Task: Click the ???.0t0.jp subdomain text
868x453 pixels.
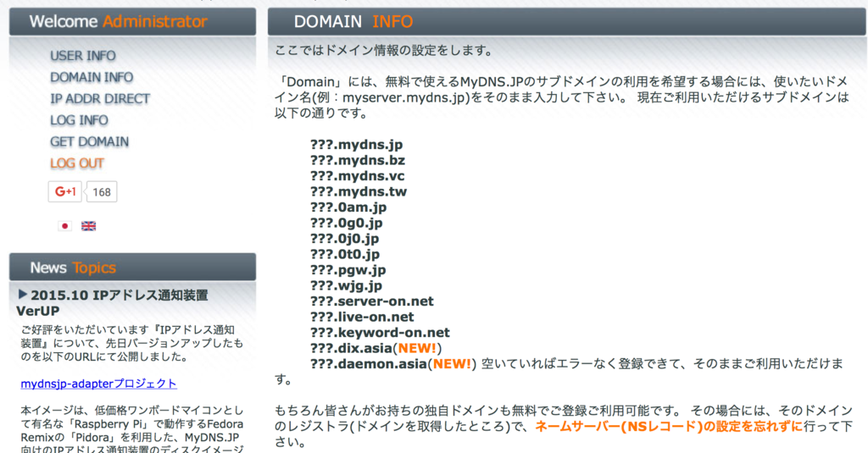Action: point(345,254)
